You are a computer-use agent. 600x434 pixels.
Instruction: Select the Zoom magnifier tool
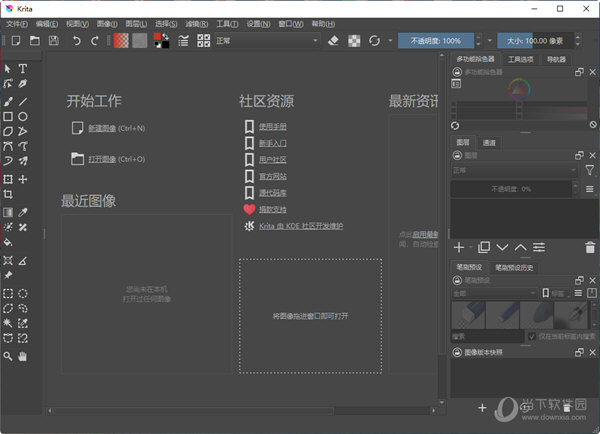8,357
